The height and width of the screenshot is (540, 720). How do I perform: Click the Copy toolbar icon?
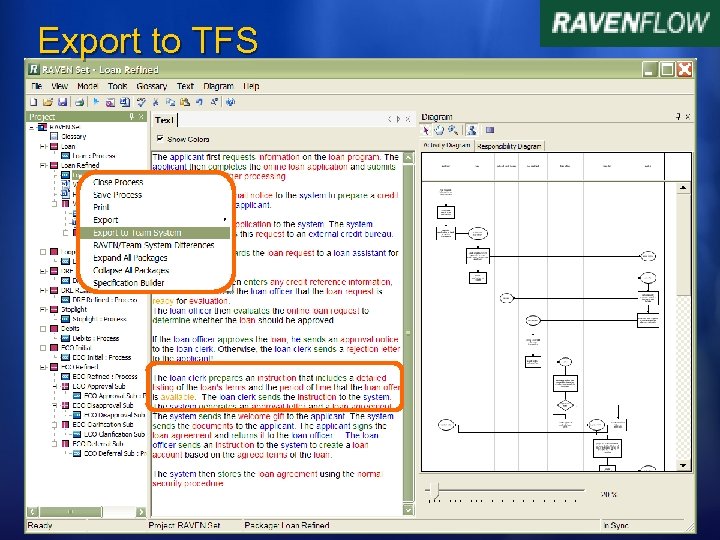[x=170, y=102]
